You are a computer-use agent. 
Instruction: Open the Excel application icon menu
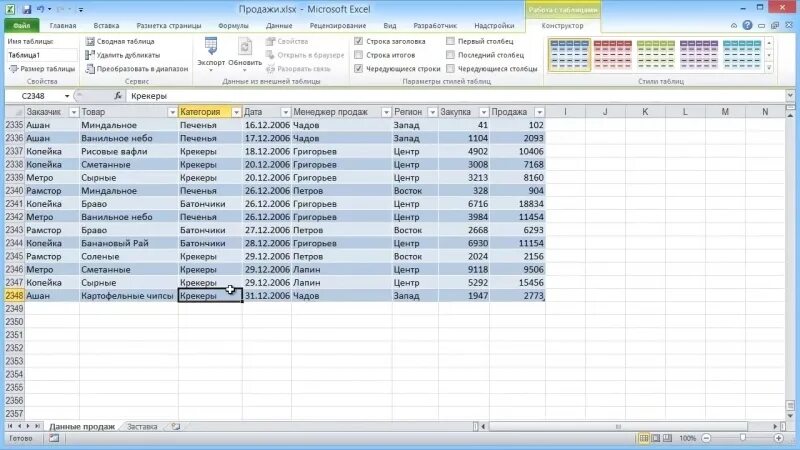(x=10, y=9)
